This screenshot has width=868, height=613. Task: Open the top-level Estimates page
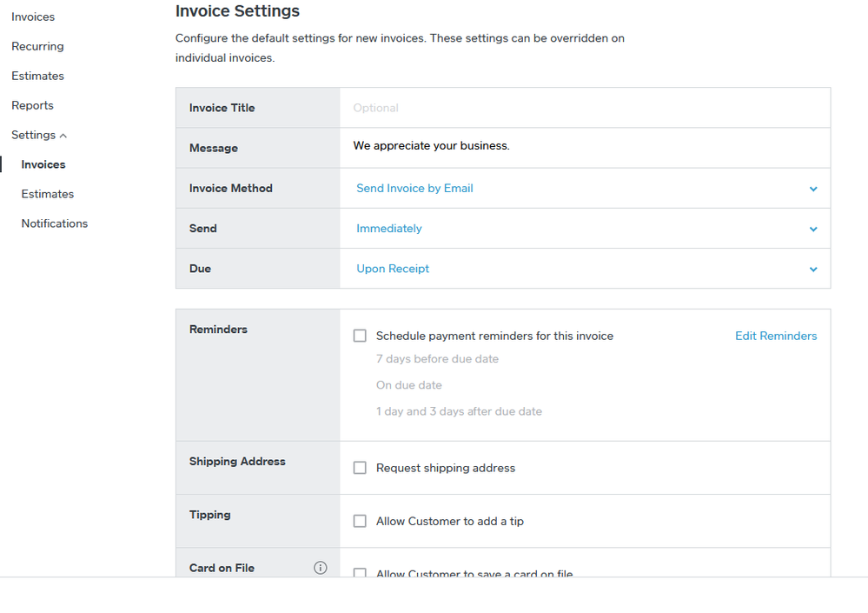tap(37, 76)
